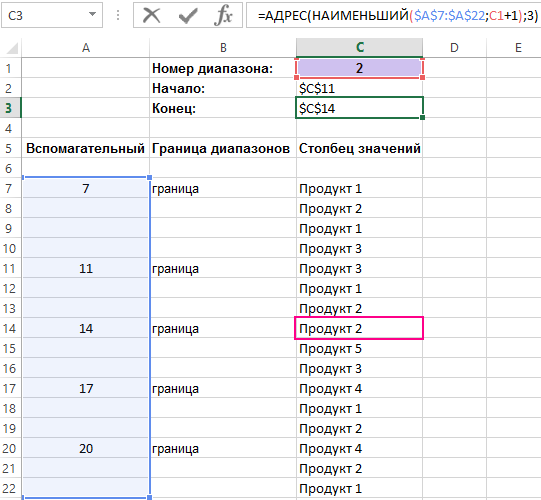Click cell A7 with value 7

[86, 188]
